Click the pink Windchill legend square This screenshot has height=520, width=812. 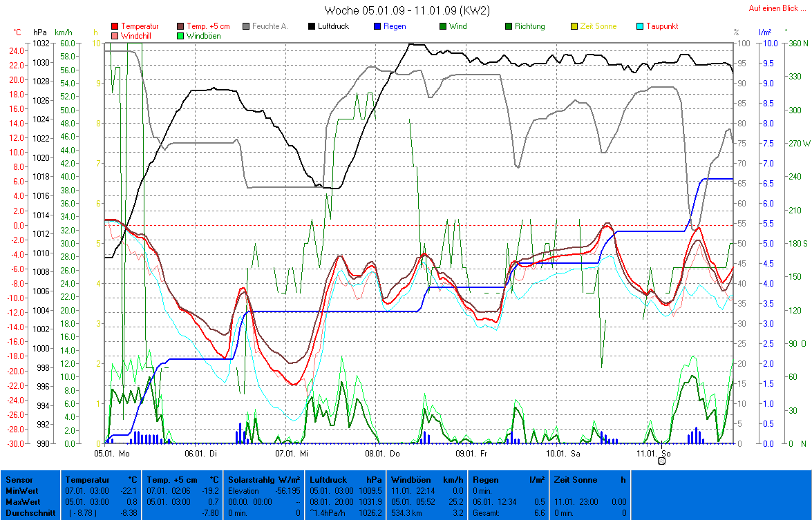(114, 35)
